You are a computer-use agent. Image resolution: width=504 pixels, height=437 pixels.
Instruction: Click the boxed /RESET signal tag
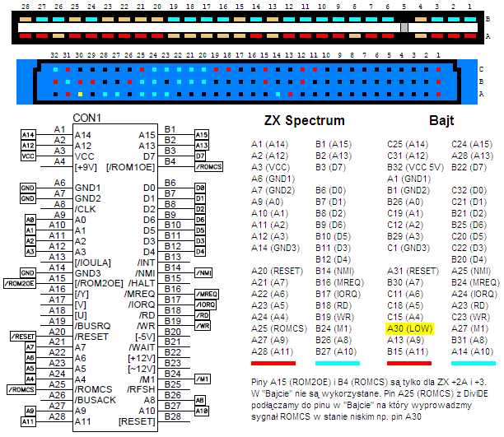pyautogui.click(x=23, y=337)
